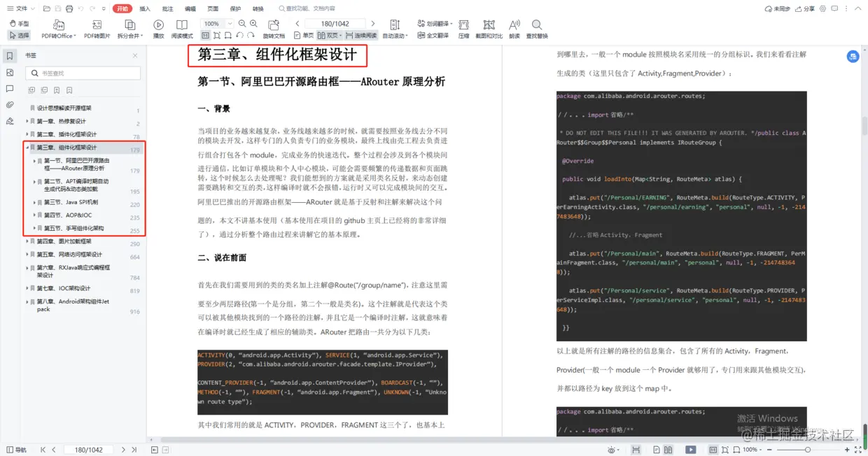Viewport: 868px width, 456px height.
Task: Click the open folder icon in title bar
Action: tap(46, 8)
